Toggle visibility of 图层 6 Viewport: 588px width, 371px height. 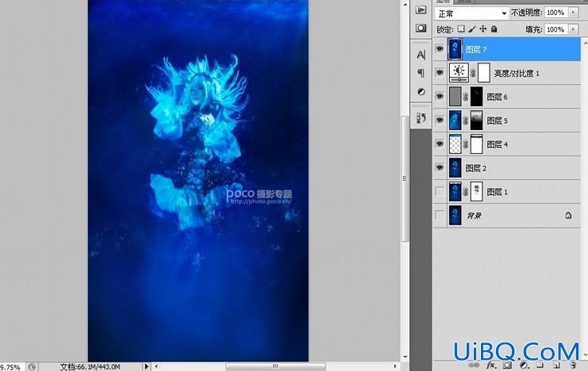[x=440, y=96]
